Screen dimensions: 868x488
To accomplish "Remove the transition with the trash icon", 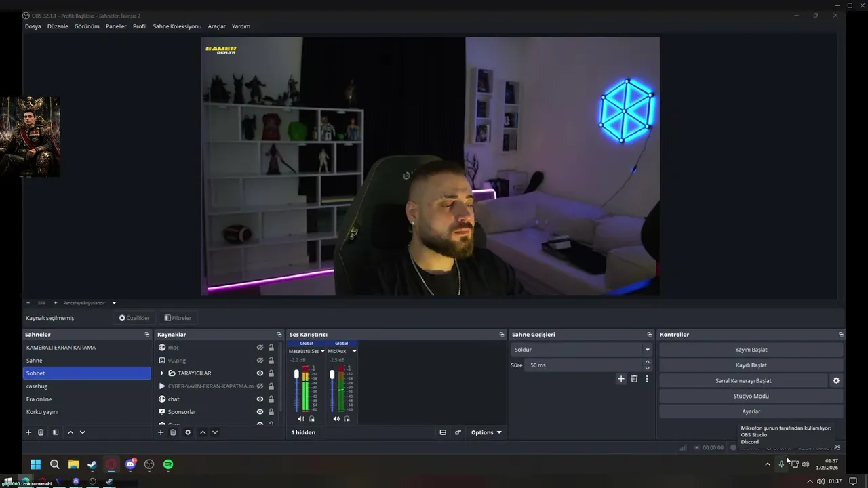I will pos(634,379).
